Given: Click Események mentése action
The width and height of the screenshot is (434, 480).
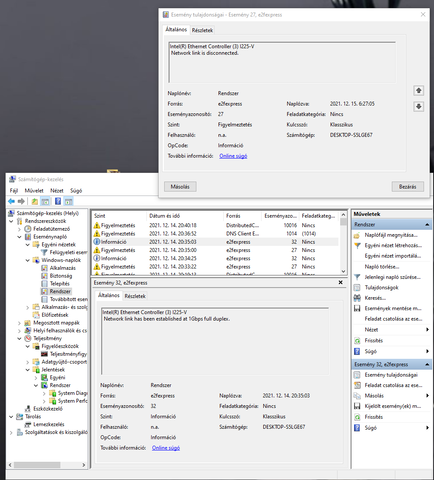Looking at the screenshot, I should (x=393, y=308).
